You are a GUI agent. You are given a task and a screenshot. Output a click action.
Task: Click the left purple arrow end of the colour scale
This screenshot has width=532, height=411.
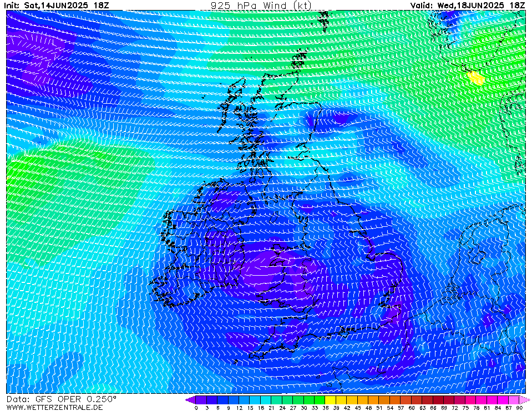point(191,400)
